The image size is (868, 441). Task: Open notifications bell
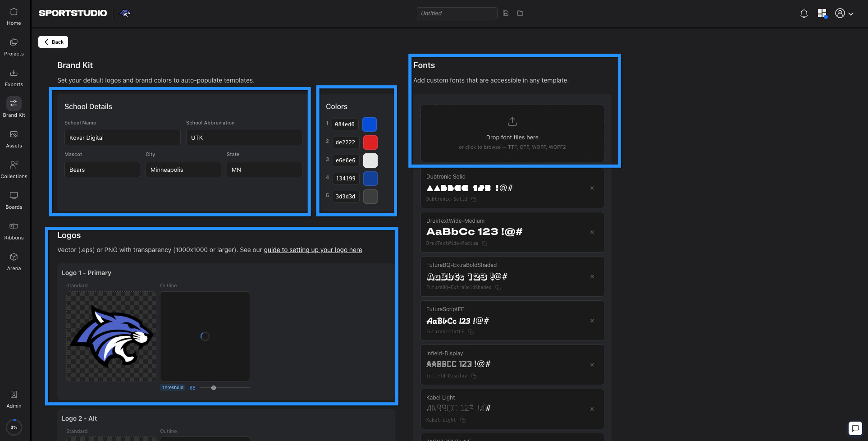coord(804,14)
